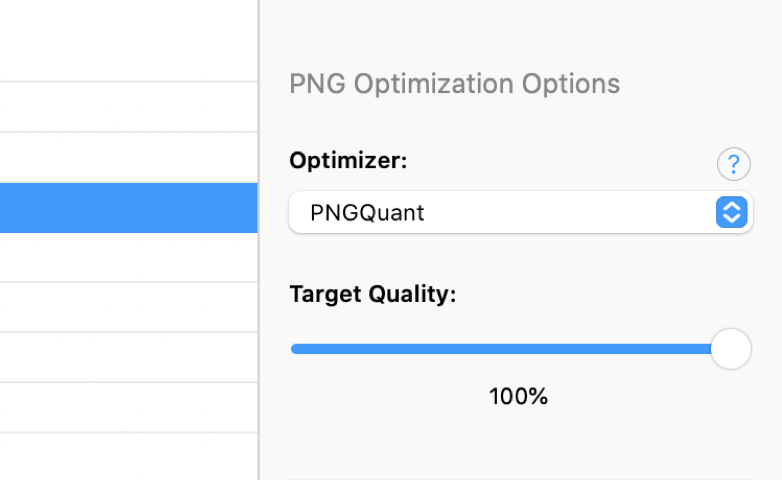Click the Target Quality: label
The width and height of the screenshot is (782, 480).
(x=373, y=294)
